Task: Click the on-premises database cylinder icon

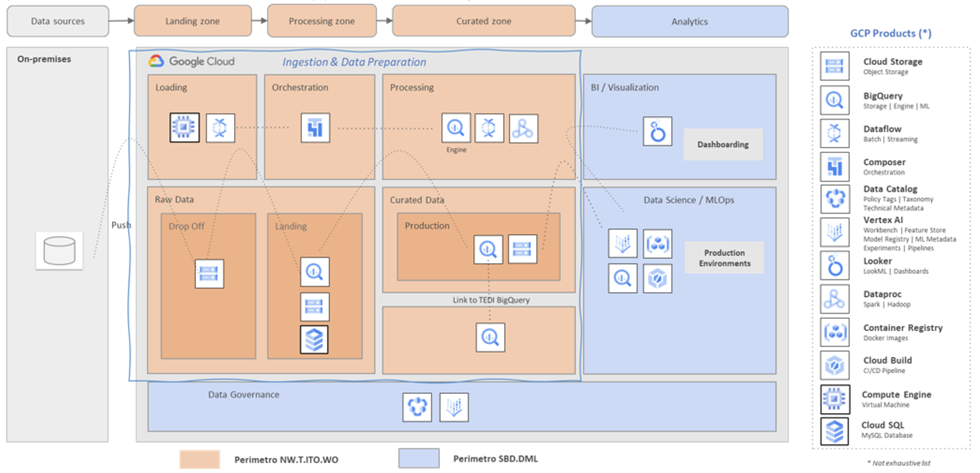Action: click(x=59, y=251)
